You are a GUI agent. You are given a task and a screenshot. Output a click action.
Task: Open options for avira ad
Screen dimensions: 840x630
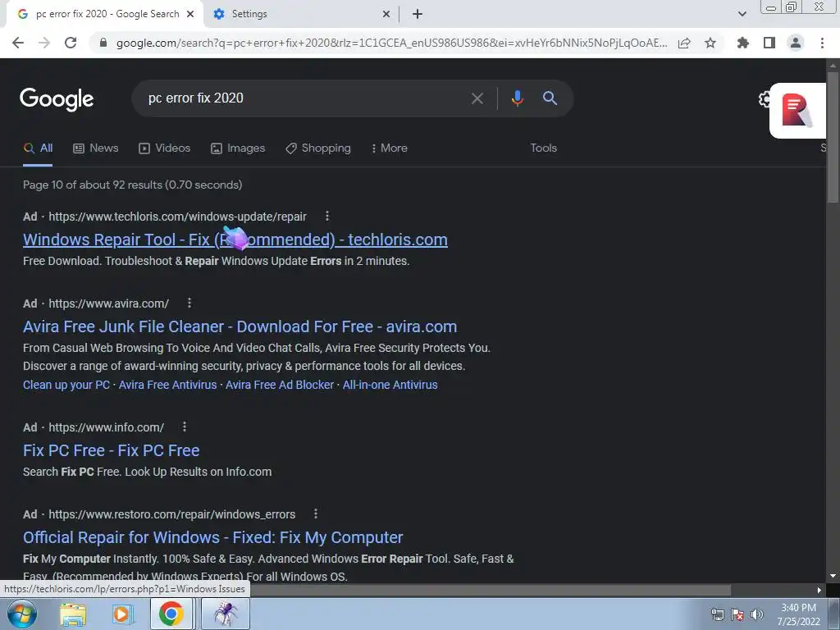point(189,303)
